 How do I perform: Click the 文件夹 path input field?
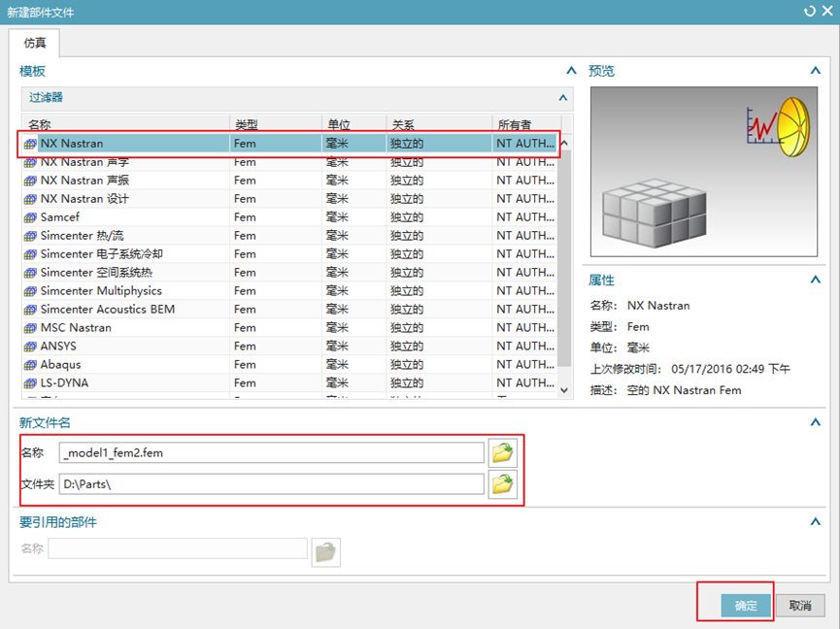click(x=272, y=484)
